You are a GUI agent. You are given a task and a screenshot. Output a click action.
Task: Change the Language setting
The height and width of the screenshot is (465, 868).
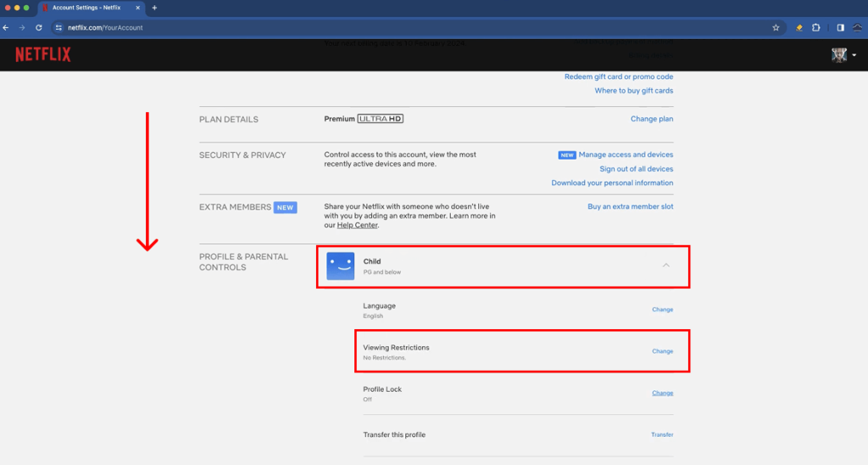[662, 310]
